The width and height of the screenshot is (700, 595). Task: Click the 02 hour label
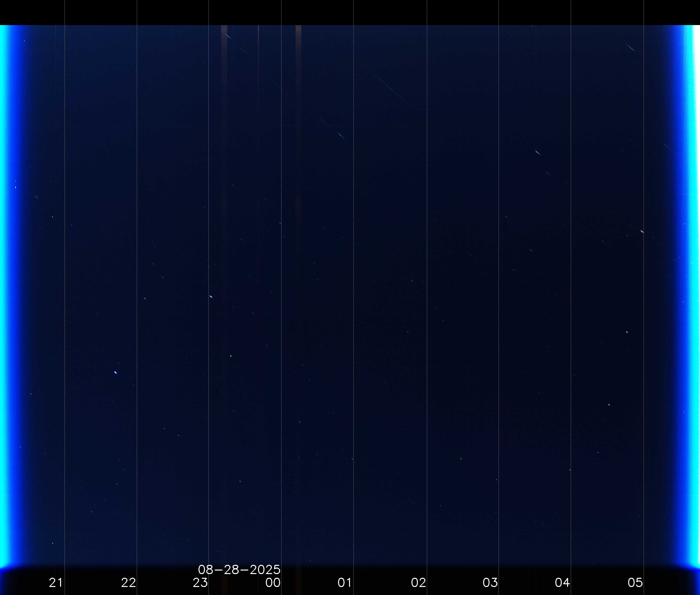click(418, 582)
